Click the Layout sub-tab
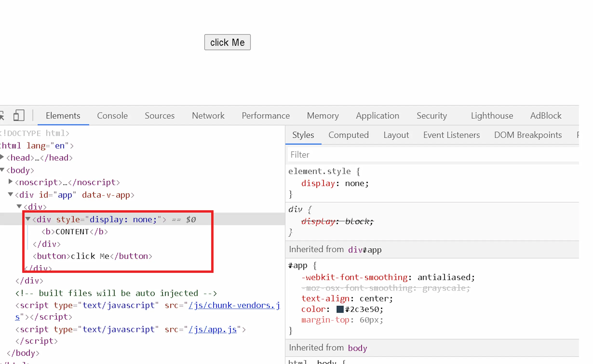593x364 pixels. [x=397, y=135]
